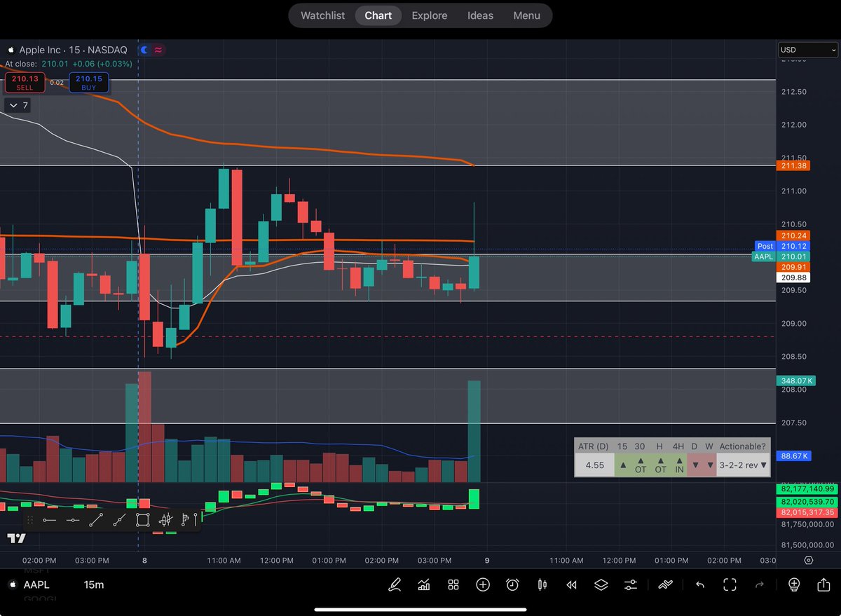Click the H timeframe column in status table

point(659,446)
